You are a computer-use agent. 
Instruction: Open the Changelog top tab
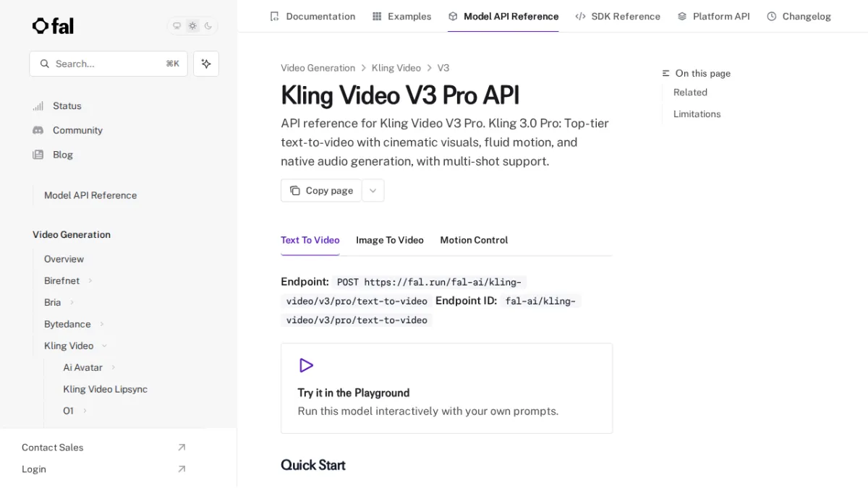pyautogui.click(x=799, y=16)
